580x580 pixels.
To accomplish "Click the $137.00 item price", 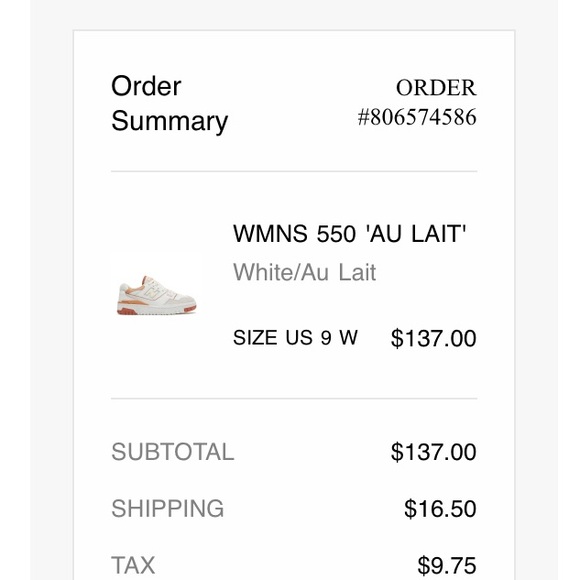I will click(434, 338).
